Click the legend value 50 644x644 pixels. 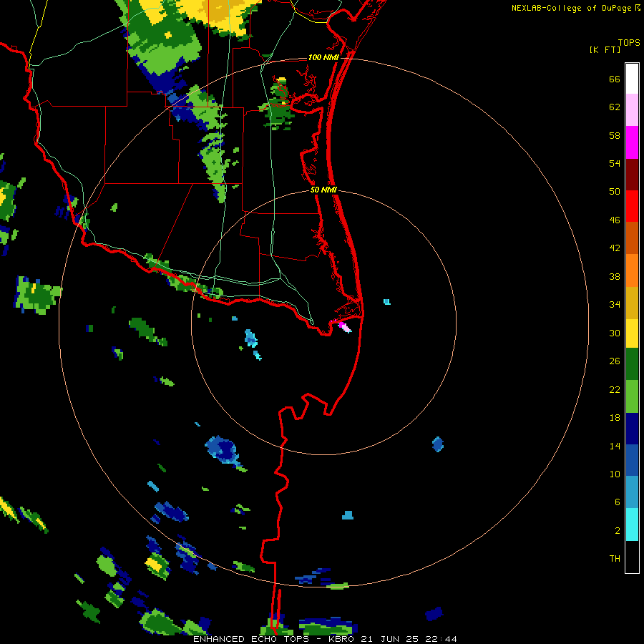click(615, 192)
